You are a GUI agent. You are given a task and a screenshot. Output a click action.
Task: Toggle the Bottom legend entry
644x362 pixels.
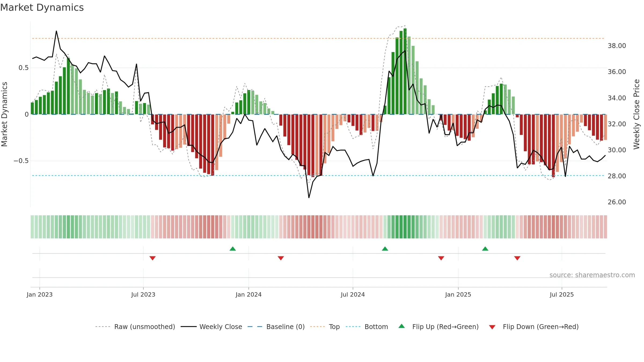(x=367, y=327)
